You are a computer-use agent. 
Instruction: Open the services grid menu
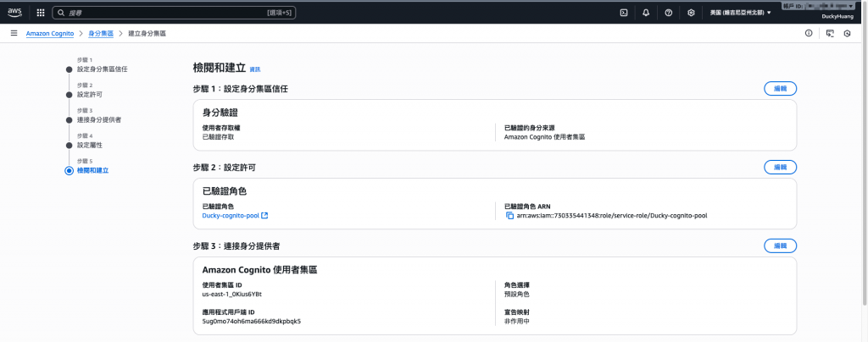[x=41, y=12]
